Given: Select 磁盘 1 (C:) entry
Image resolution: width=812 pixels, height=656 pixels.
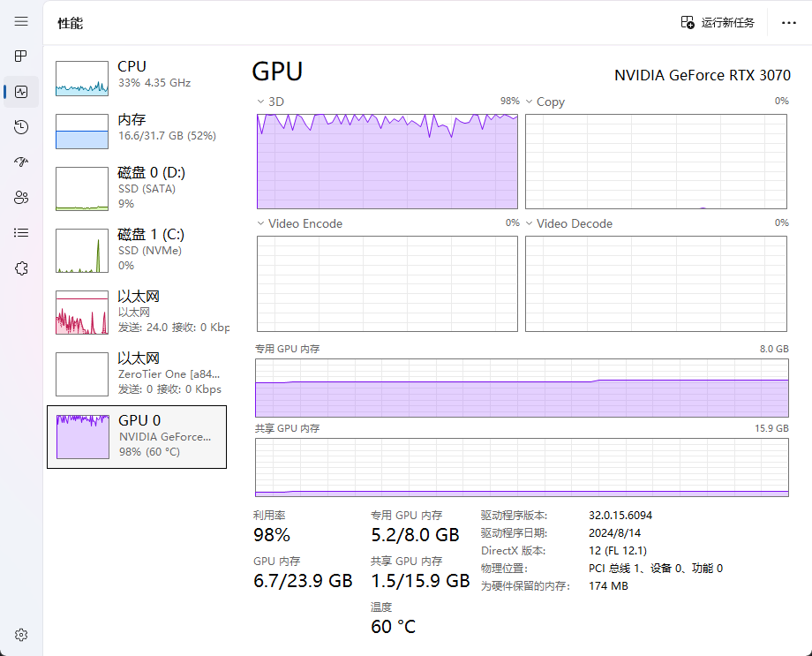Looking at the screenshot, I should click(137, 250).
